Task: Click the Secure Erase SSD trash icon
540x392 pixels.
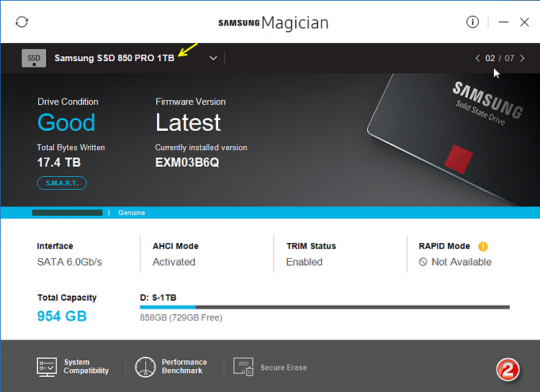Action: click(x=243, y=367)
